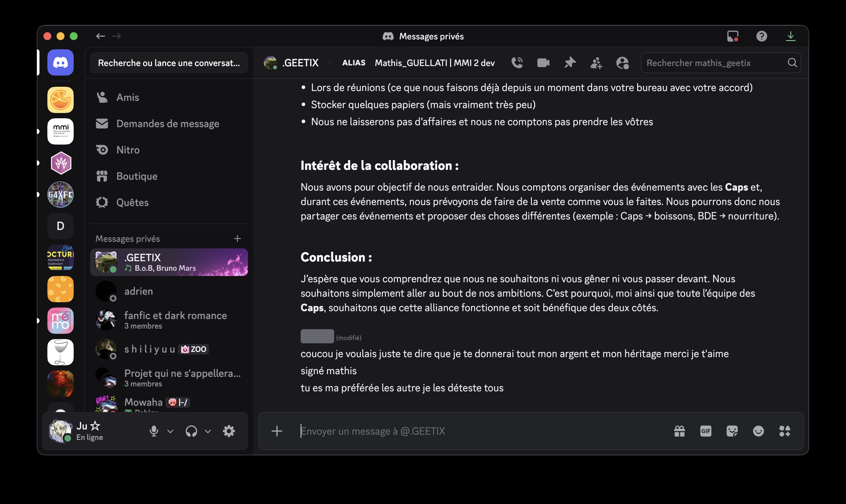The width and height of the screenshot is (846, 504).
Task: Create a new private message
Action: 237,239
